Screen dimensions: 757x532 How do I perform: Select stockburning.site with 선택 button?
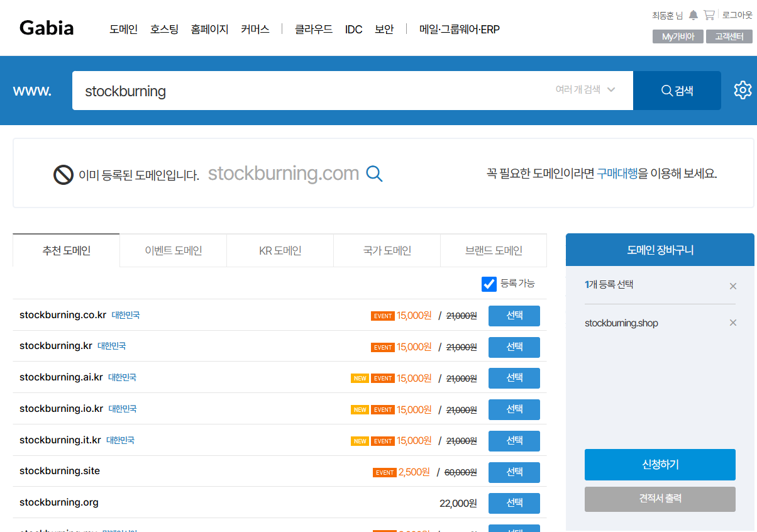point(514,472)
